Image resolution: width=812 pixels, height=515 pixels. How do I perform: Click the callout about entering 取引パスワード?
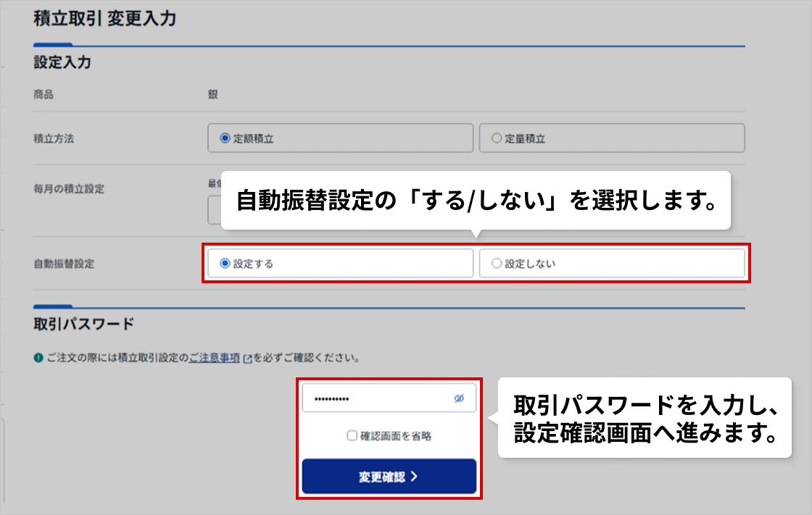(644, 418)
